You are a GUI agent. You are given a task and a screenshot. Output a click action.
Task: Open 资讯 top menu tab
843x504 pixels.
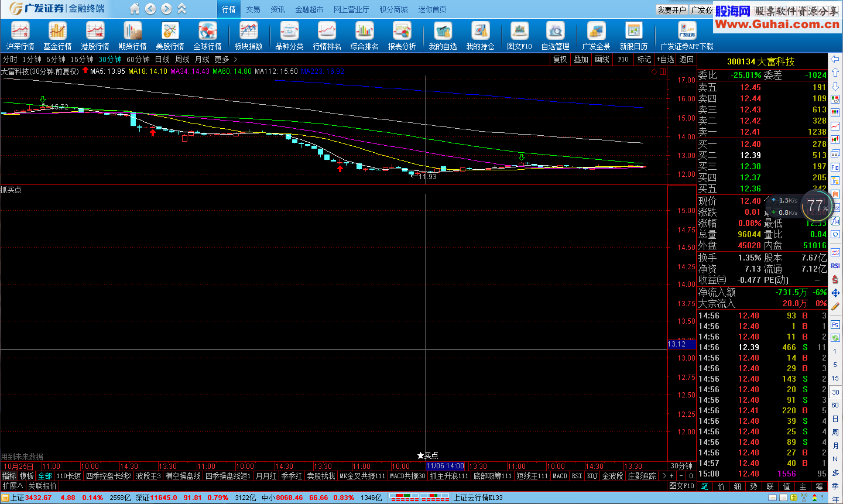coord(277,9)
